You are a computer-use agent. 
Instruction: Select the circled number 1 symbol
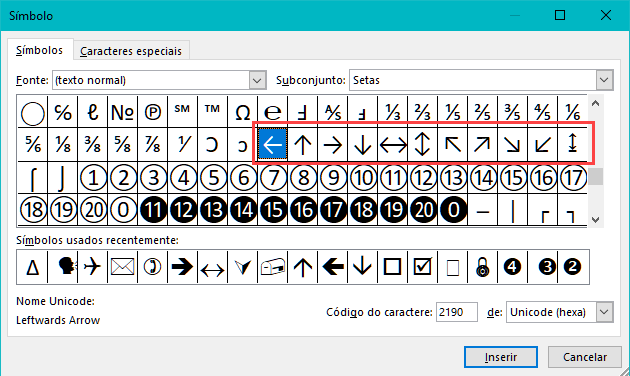[93, 177]
